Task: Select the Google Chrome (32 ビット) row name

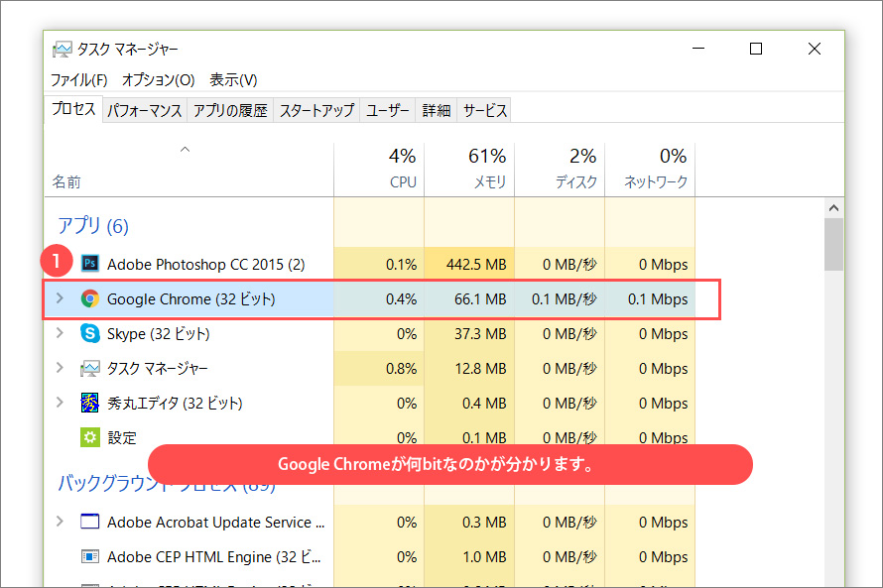Action: coord(190,298)
